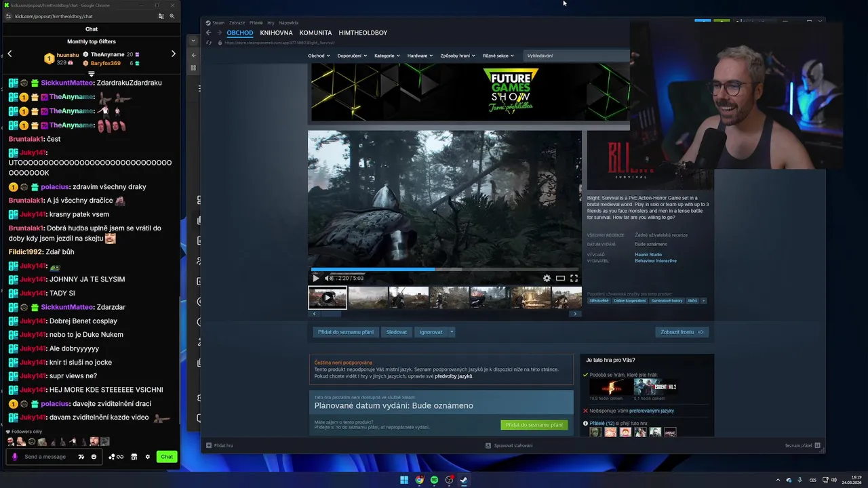
Task: Expand the Způsoby hraní dropdown
Action: (x=458, y=56)
